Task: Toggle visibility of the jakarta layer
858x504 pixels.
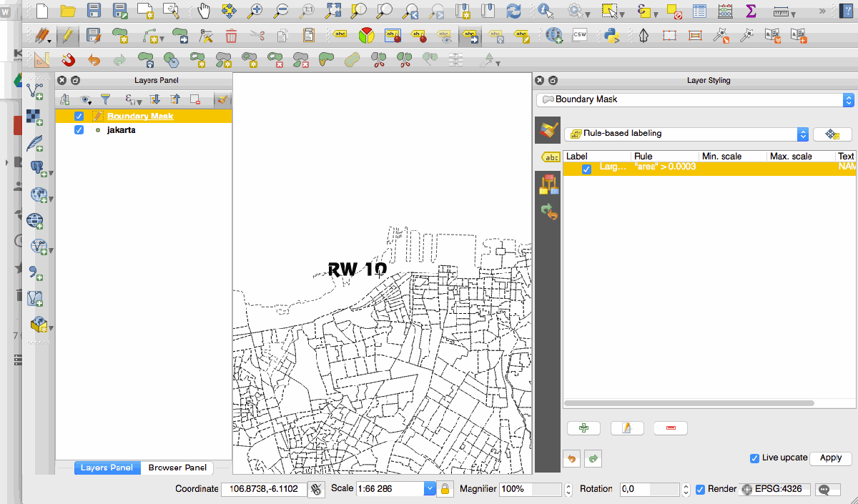Action: pyautogui.click(x=79, y=130)
